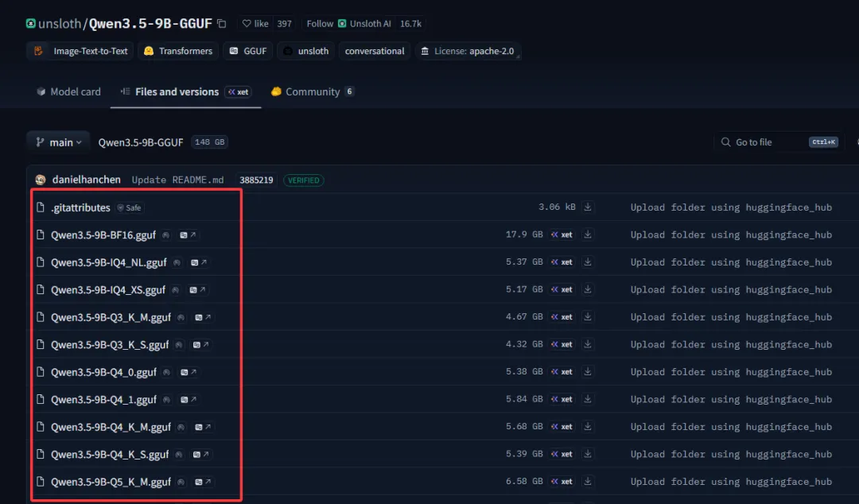
Task: Open the Community tab
Action: click(313, 91)
